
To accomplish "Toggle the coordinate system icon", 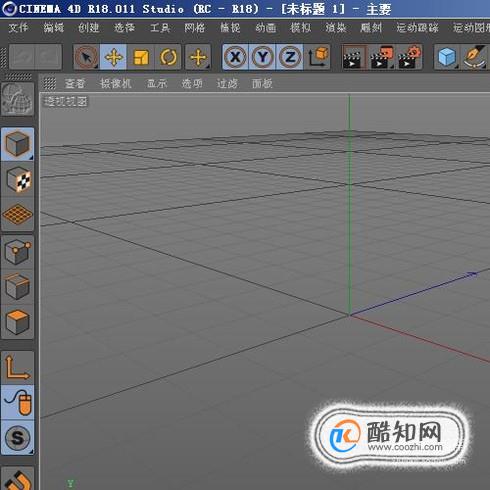I will 318,57.
